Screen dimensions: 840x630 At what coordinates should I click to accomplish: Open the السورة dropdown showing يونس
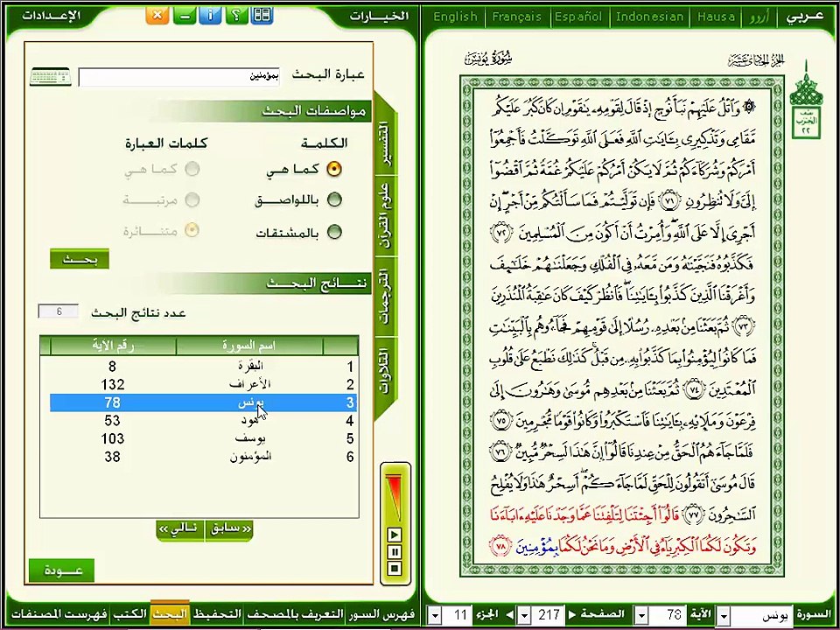[x=724, y=614]
